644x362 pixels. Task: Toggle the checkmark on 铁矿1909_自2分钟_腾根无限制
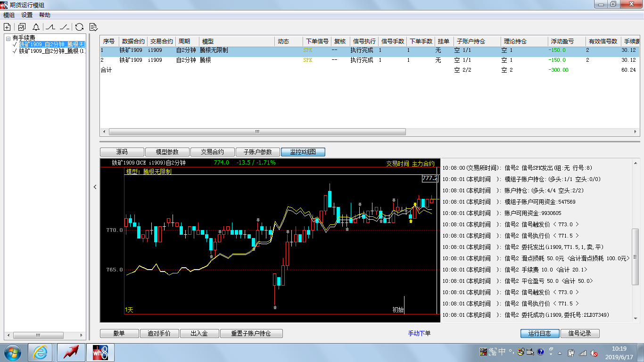(x=15, y=44)
